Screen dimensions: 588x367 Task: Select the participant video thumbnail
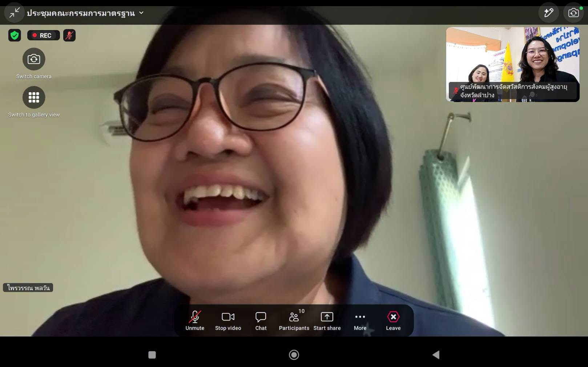click(x=513, y=64)
